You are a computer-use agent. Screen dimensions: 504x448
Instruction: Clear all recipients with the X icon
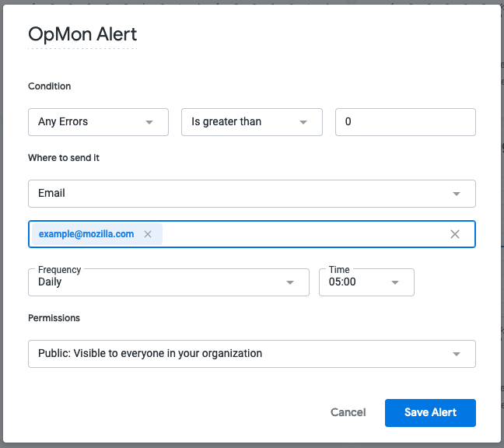click(x=455, y=234)
